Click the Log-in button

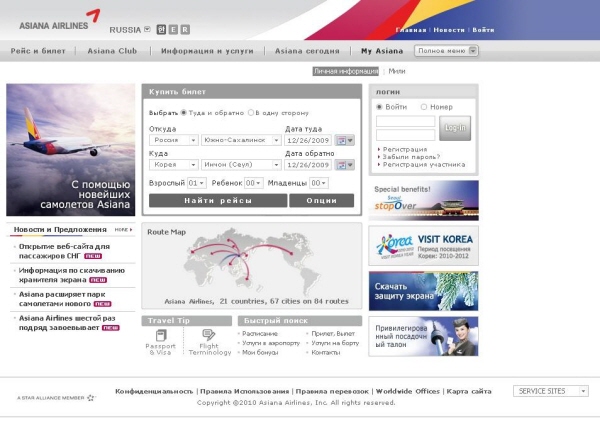pos(455,128)
